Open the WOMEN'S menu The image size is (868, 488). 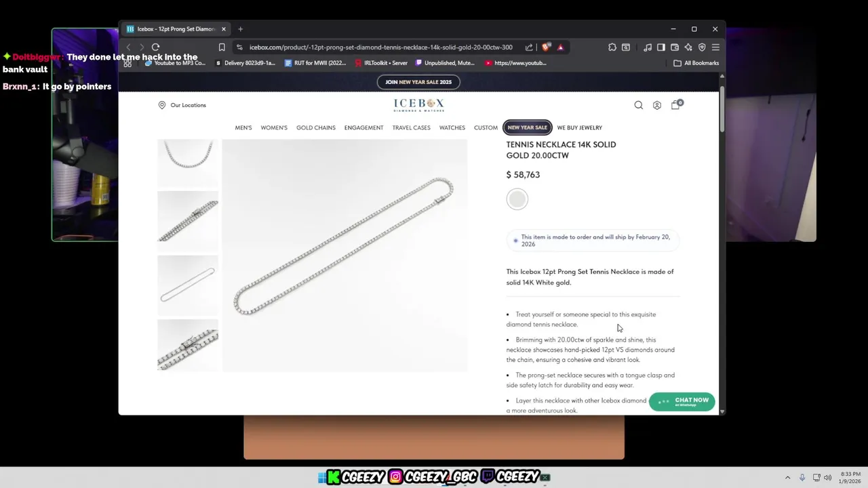pyautogui.click(x=274, y=127)
